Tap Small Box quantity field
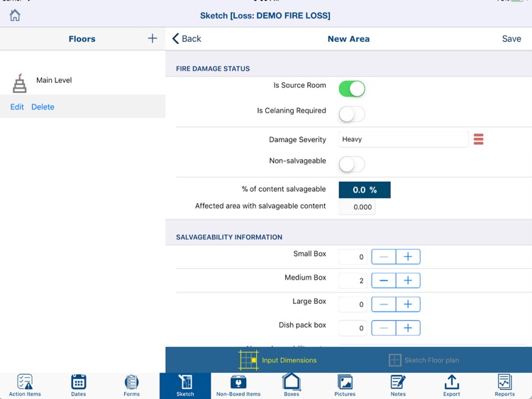532x399 pixels. [353, 257]
